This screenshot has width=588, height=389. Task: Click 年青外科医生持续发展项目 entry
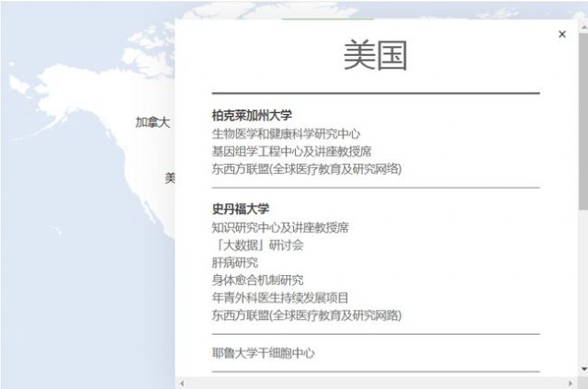280,298
